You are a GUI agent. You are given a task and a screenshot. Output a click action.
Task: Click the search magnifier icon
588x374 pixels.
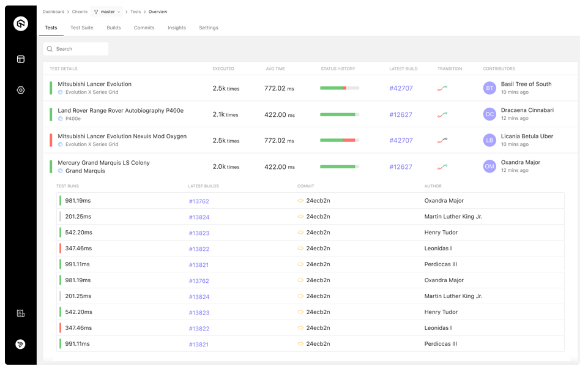50,48
